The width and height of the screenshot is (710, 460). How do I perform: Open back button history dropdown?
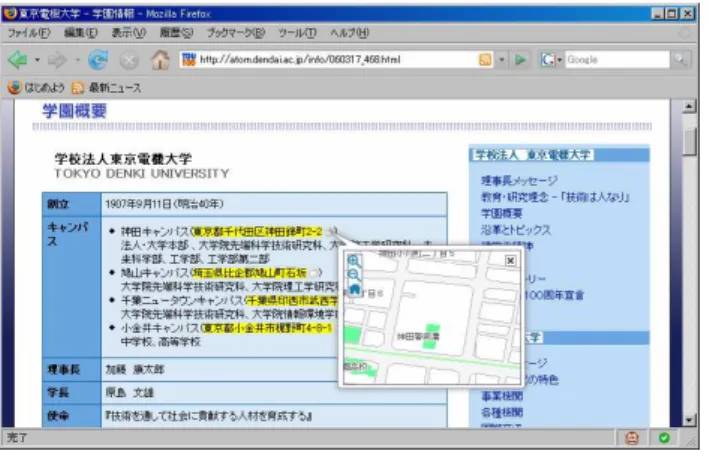click(37, 60)
